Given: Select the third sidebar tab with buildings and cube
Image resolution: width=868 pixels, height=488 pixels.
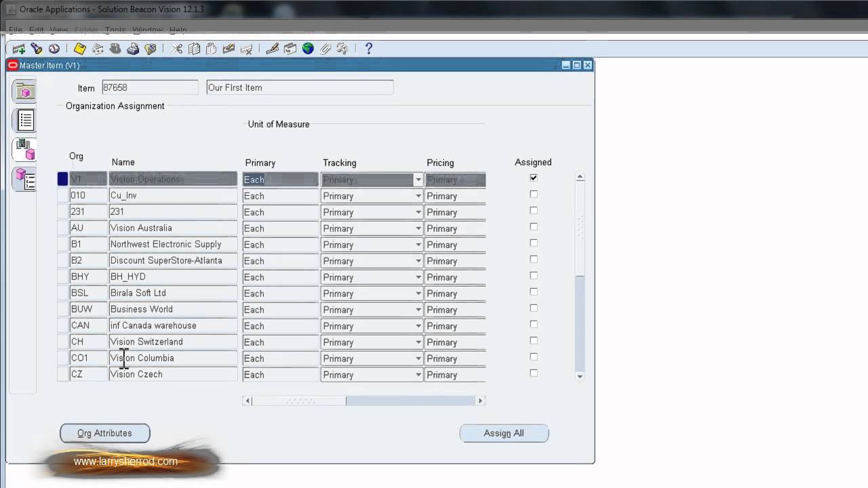Looking at the screenshot, I should coord(24,150).
